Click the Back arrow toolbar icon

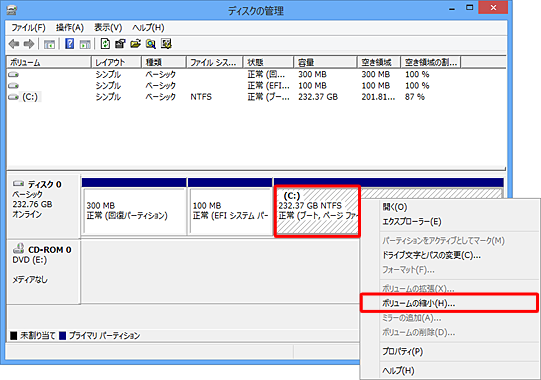(14, 44)
